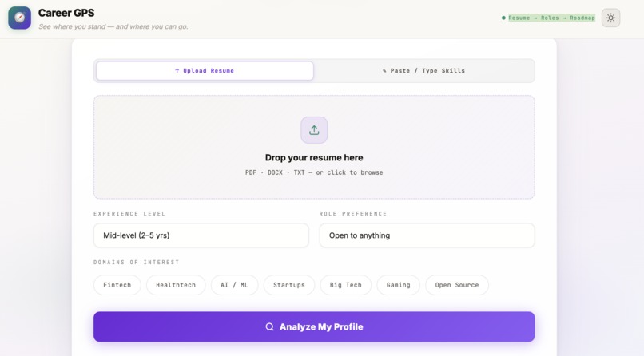Viewport: 644px width, 356px height.
Task: Open the Role Preference dropdown
Action: [x=427, y=235]
